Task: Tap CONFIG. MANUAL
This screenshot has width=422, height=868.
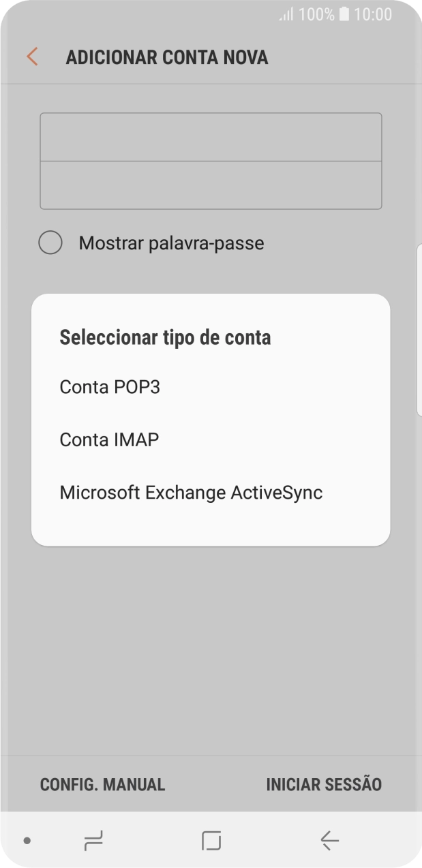Action: (102, 784)
